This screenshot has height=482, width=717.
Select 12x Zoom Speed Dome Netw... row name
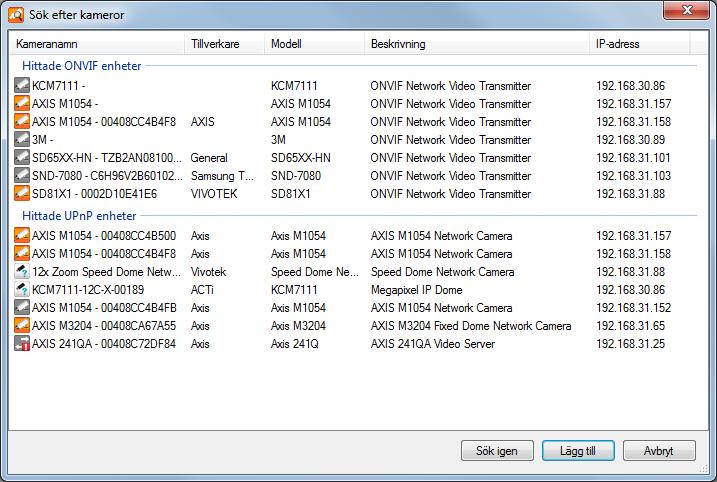coord(107,272)
